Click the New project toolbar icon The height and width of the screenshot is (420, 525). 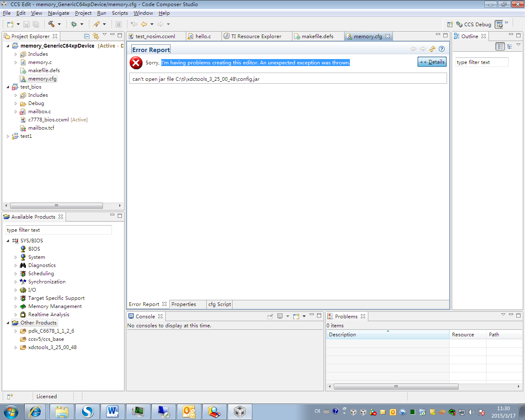(x=10, y=24)
